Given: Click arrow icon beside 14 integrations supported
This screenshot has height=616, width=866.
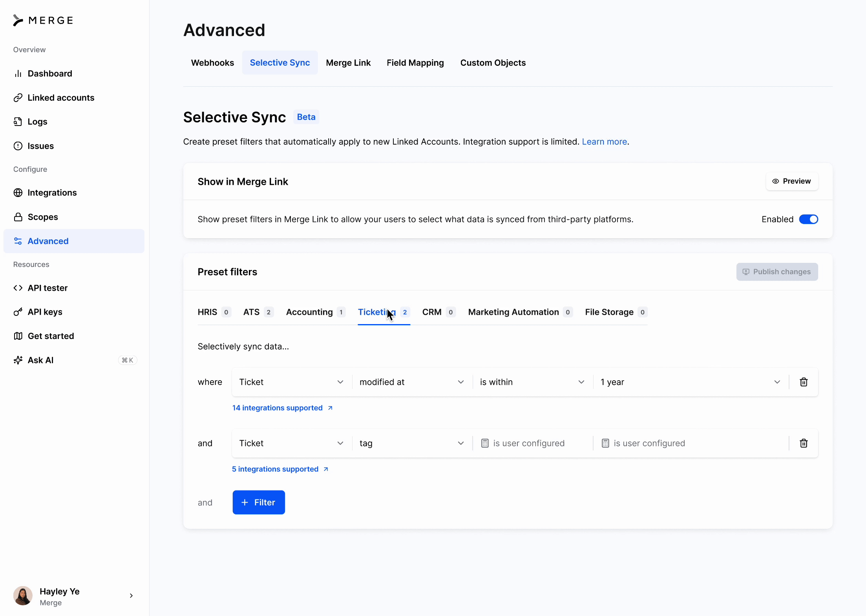Looking at the screenshot, I should click(330, 408).
